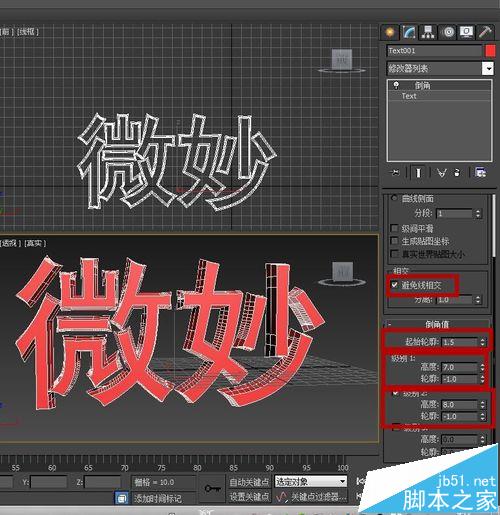The width and height of the screenshot is (500, 515).
Task: Open the 修改器列表 dropdown
Action: pos(488,69)
